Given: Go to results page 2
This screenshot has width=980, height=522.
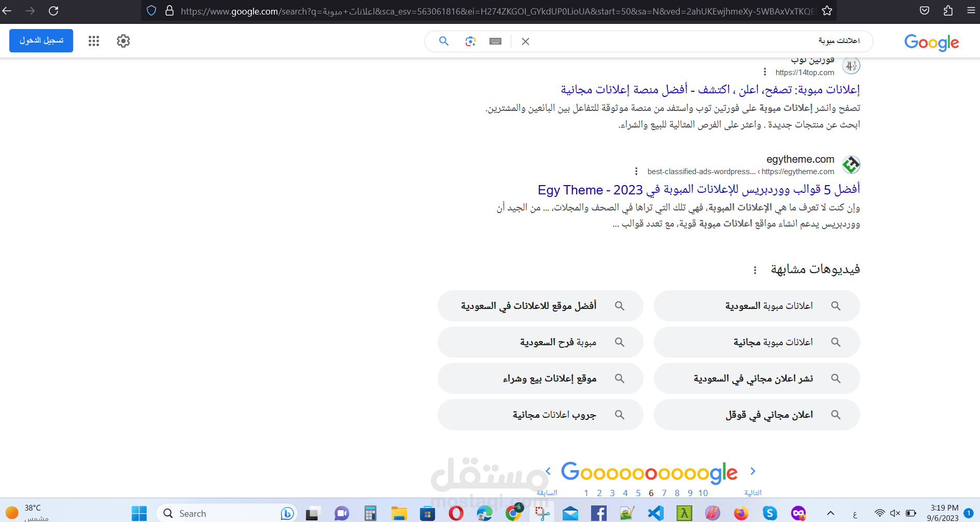Looking at the screenshot, I should [x=599, y=493].
